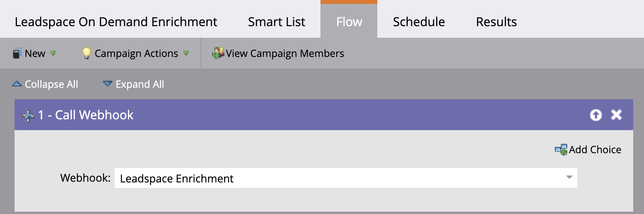This screenshot has width=644, height=214.
Task: Click the Campaign Actions lightbulb icon
Action: [x=87, y=53]
